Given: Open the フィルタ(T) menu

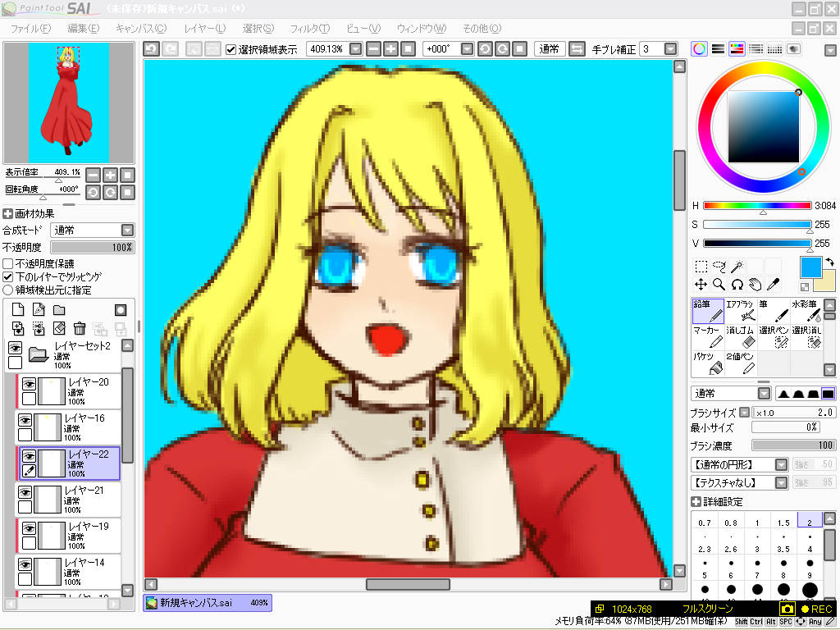Looking at the screenshot, I should pos(309,29).
